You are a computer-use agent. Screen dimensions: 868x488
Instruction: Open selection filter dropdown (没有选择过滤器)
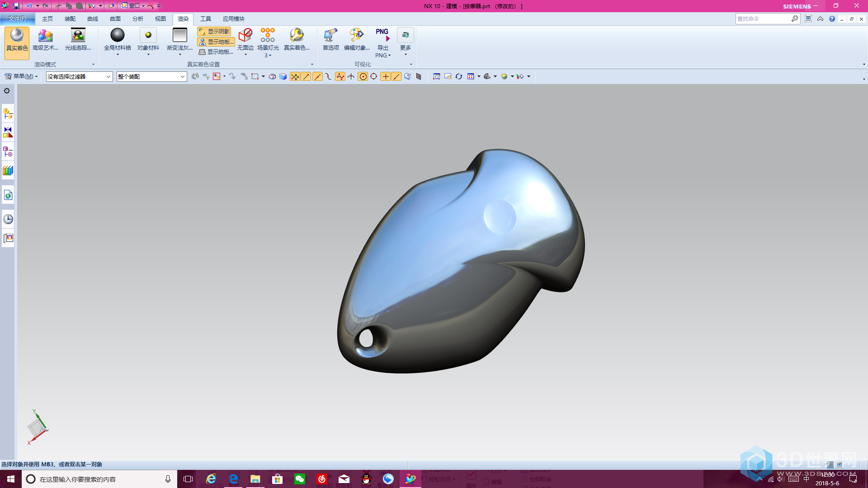point(79,76)
